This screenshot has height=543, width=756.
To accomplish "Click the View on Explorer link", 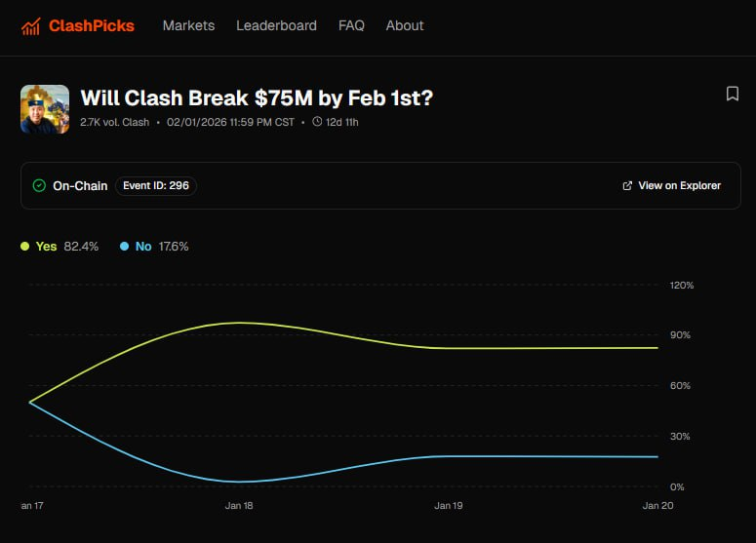I will (679, 185).
